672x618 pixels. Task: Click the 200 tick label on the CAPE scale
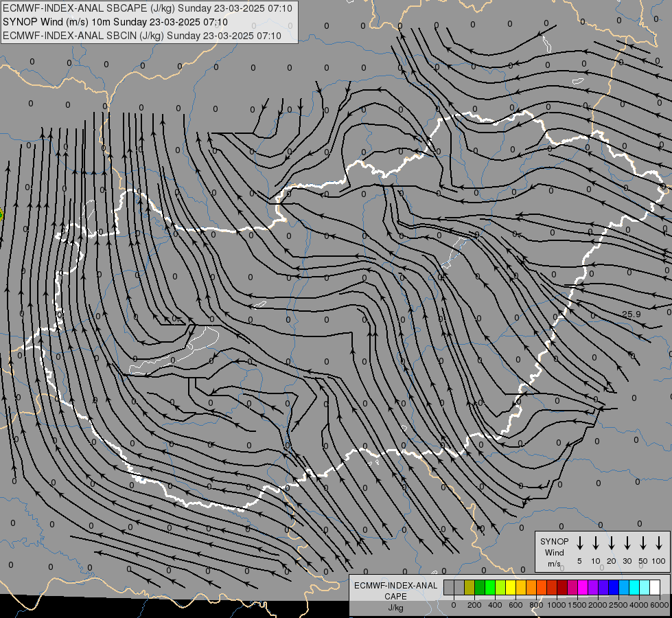[x=474, y=605]
